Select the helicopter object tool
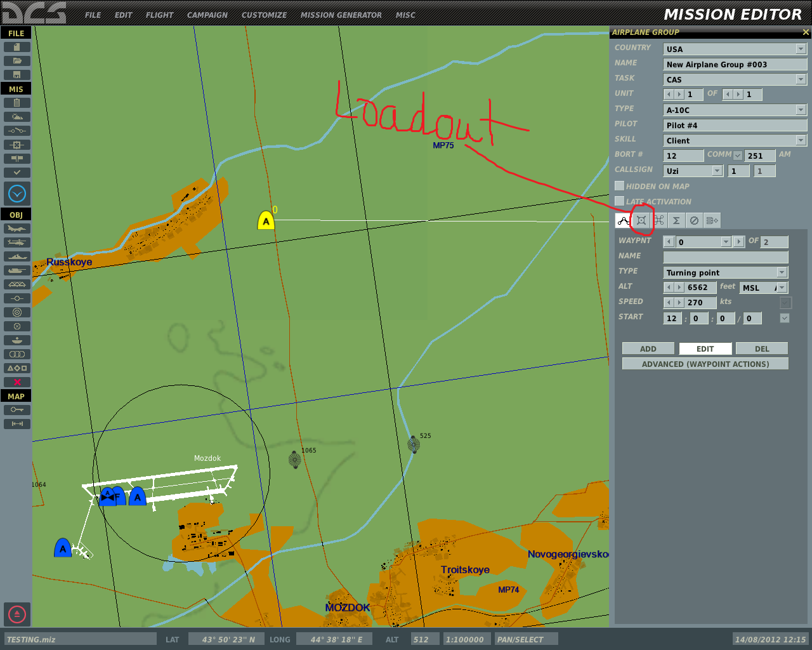 [x=17, y=242]
